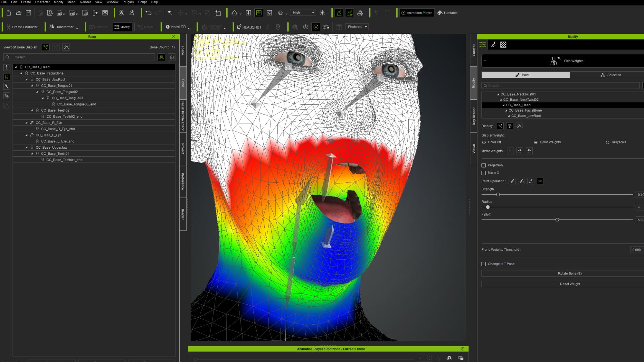The height and width of the screenshot is (362, 644).
Task: Click the Falloff slider handle
Action: (557, 220)
